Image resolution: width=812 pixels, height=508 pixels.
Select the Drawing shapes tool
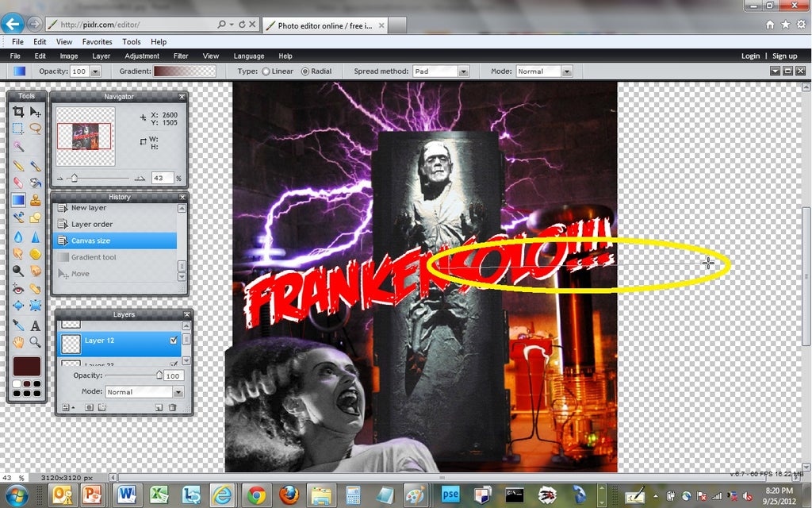(x=35, y=217)
